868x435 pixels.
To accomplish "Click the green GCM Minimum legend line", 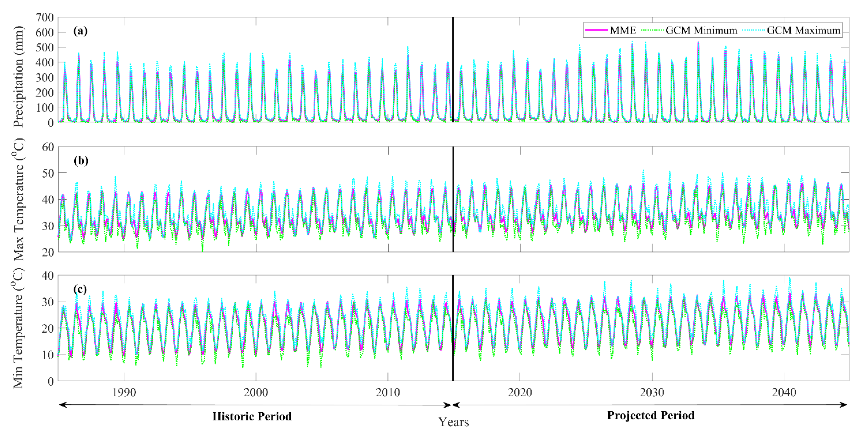I will tap(653, 30).
